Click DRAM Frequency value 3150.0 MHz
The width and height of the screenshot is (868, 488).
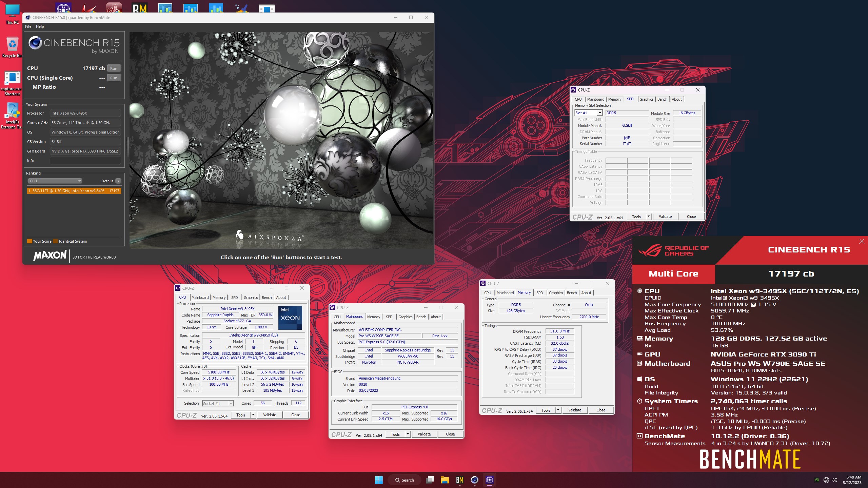(x=559, y=331)
